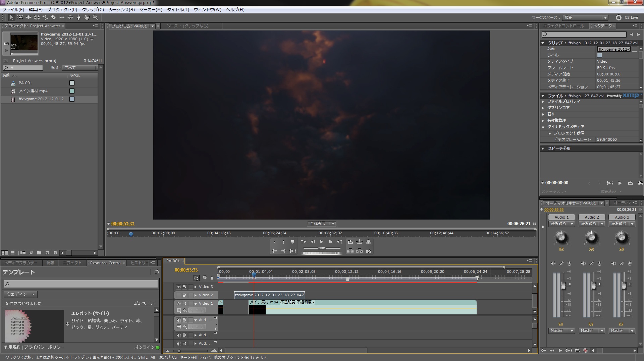Select the Rate Stretch tool

(45, 17)
